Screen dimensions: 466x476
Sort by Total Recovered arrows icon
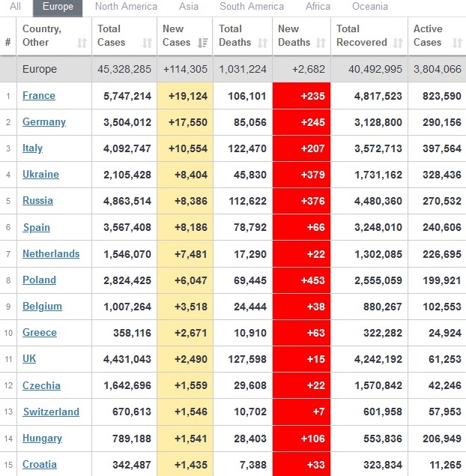pyautogui.click(x=398, y=43)
